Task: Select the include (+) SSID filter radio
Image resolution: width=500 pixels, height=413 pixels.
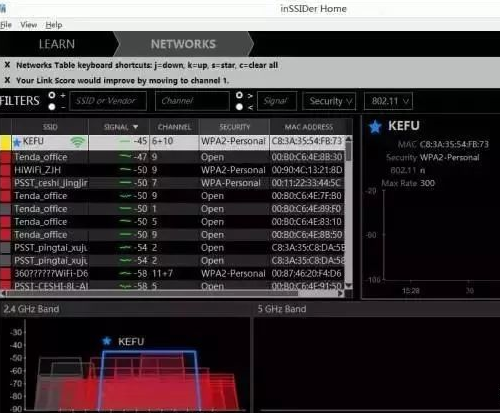Action: [x=52, y=95]
